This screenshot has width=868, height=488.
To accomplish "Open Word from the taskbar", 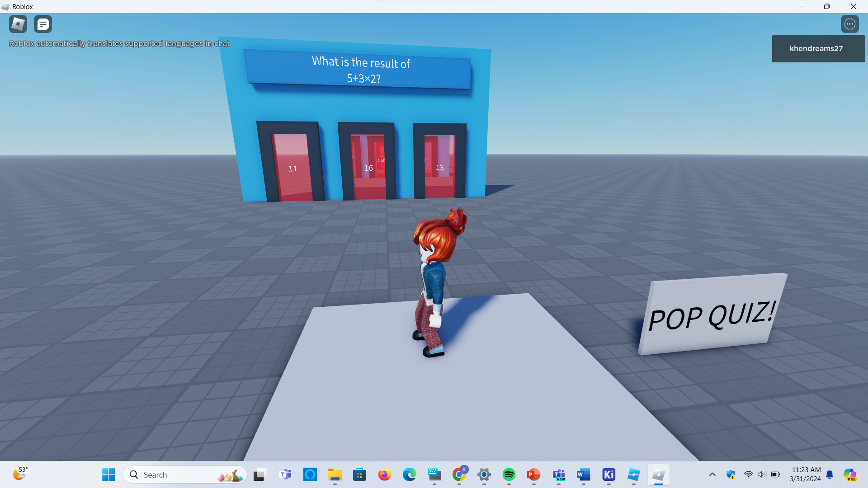I will (x=583, y=474).
